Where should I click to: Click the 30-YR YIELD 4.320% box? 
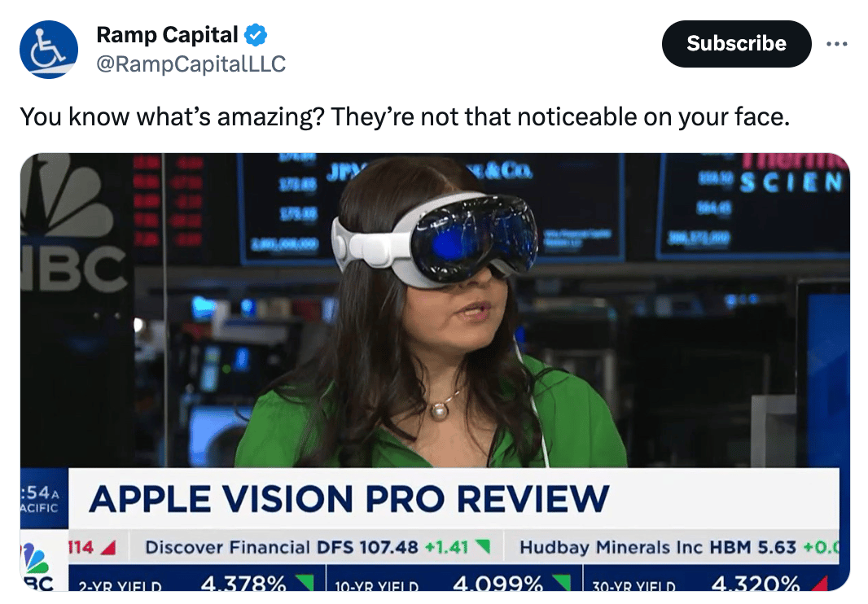point(712,579)
